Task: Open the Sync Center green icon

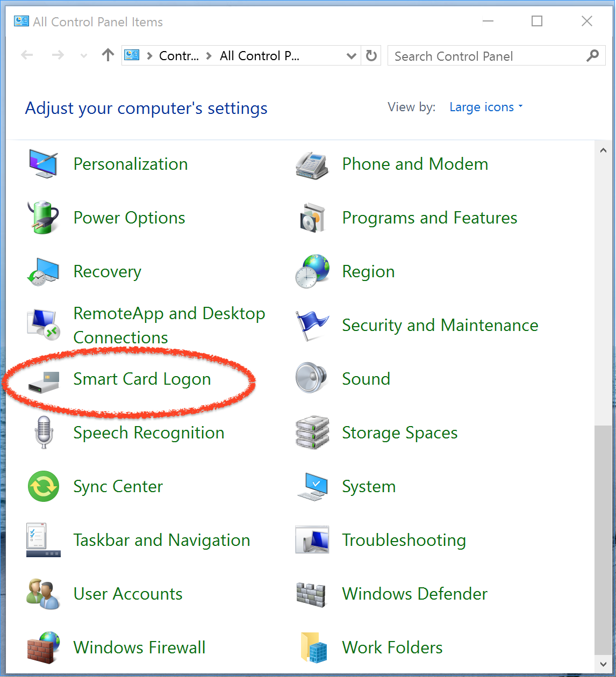Action: [x=43, y=486]
